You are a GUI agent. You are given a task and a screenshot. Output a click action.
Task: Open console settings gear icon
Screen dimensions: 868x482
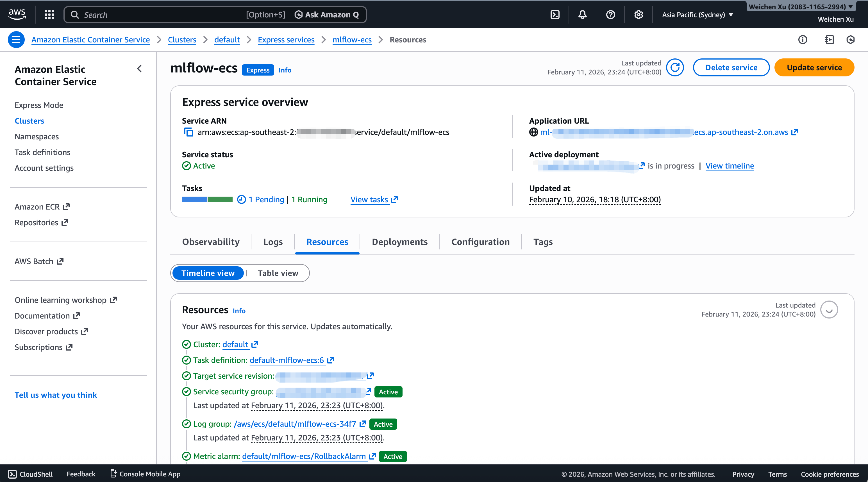(x=638, y=15)
